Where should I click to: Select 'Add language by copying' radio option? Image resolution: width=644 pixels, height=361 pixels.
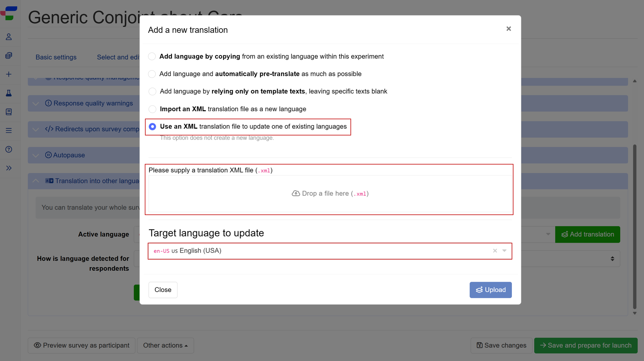click(152, 57)
